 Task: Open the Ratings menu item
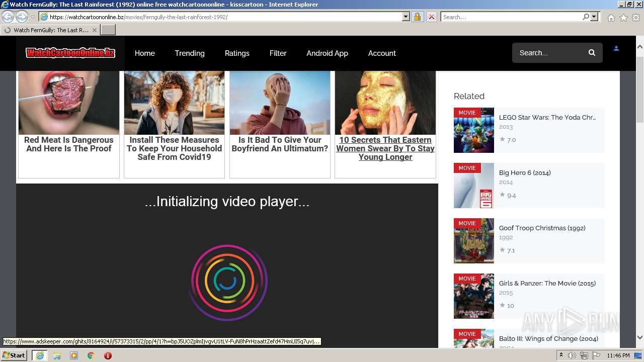pos(237,53)
